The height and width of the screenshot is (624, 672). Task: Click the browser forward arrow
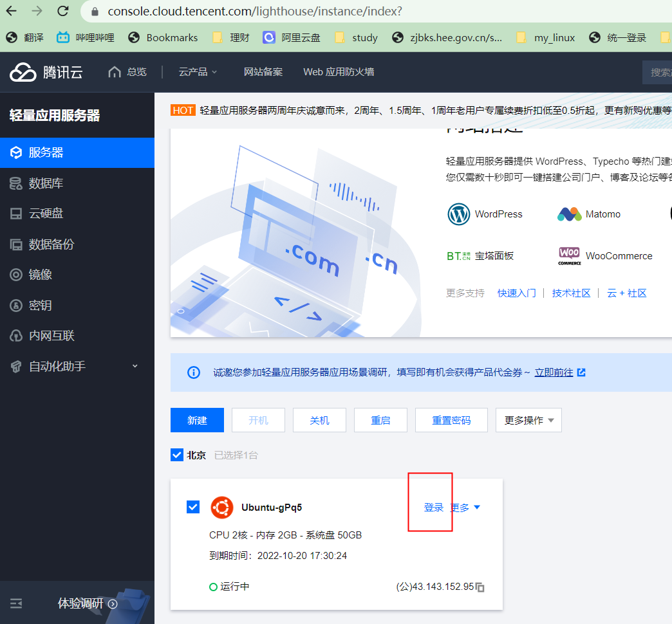point(37,11)
